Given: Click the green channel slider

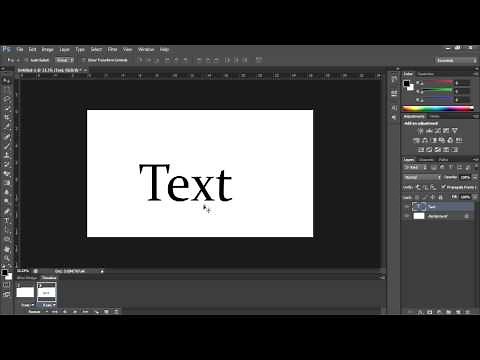Looking at the screenshot, I should [438, 90].
